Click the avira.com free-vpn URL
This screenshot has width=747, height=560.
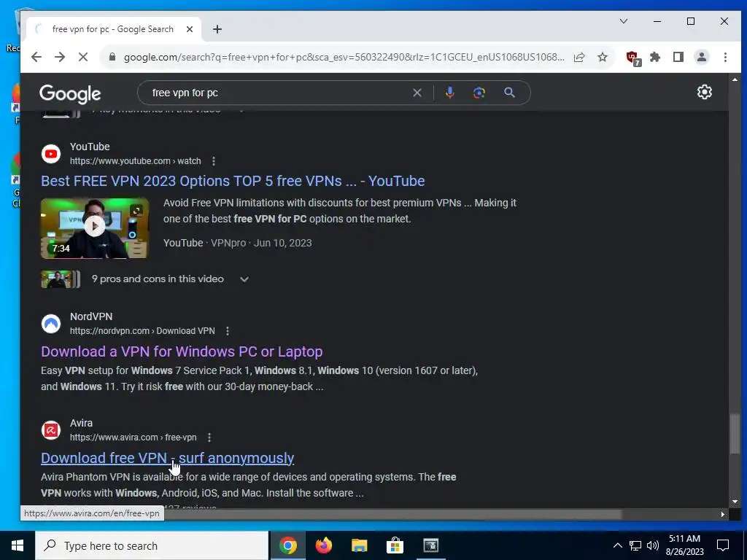pos(133,437)
